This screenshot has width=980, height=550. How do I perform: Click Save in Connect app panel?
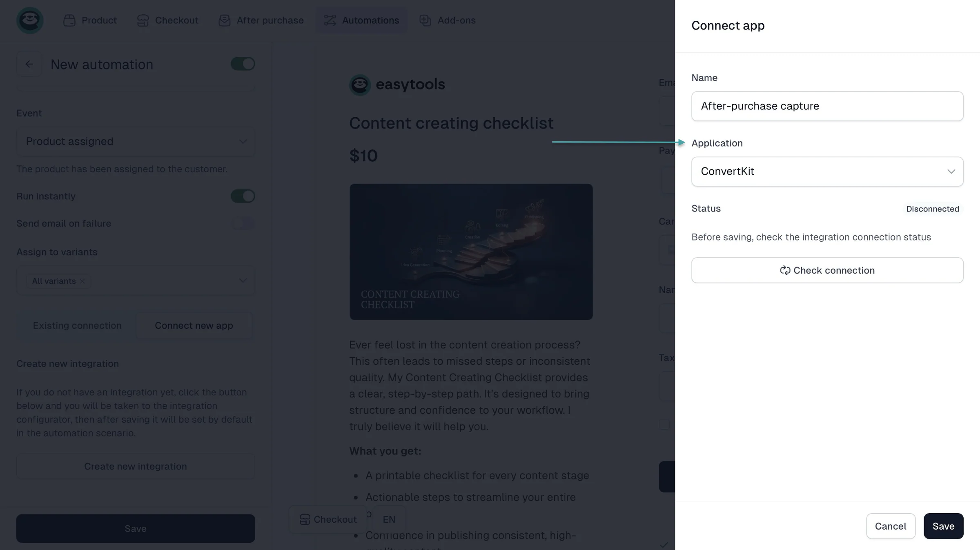coord(943,526)
